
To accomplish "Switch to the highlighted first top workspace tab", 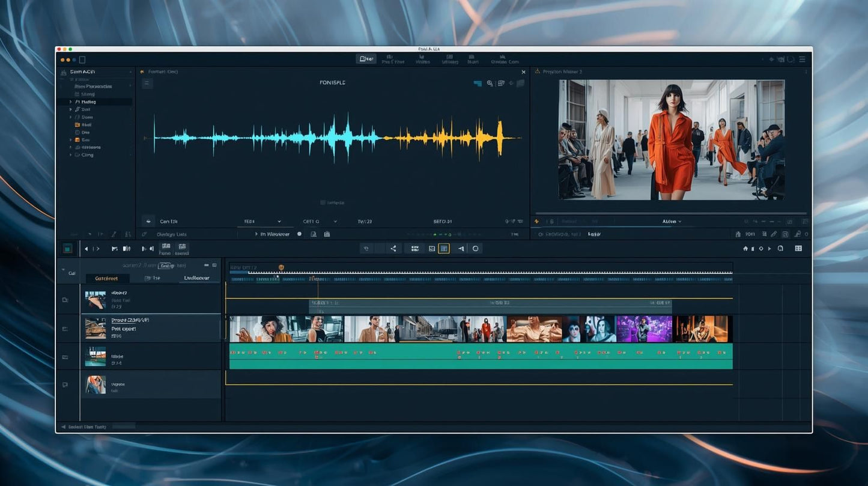I will [366, 59].
